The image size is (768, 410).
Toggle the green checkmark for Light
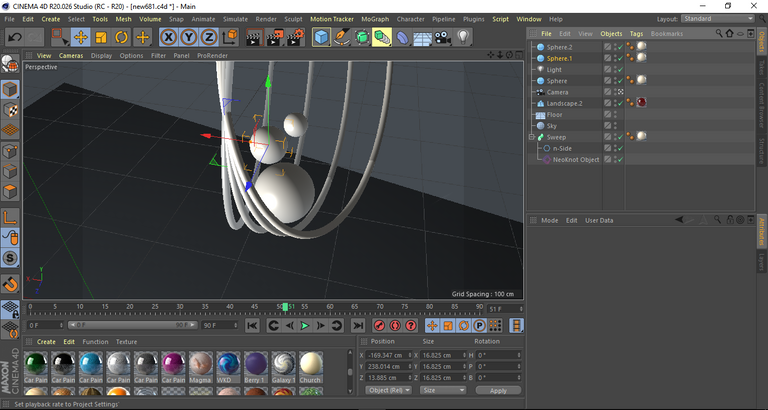621,70
